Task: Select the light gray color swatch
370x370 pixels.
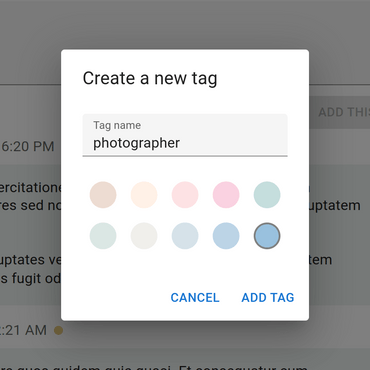Action: coord(144,236)
